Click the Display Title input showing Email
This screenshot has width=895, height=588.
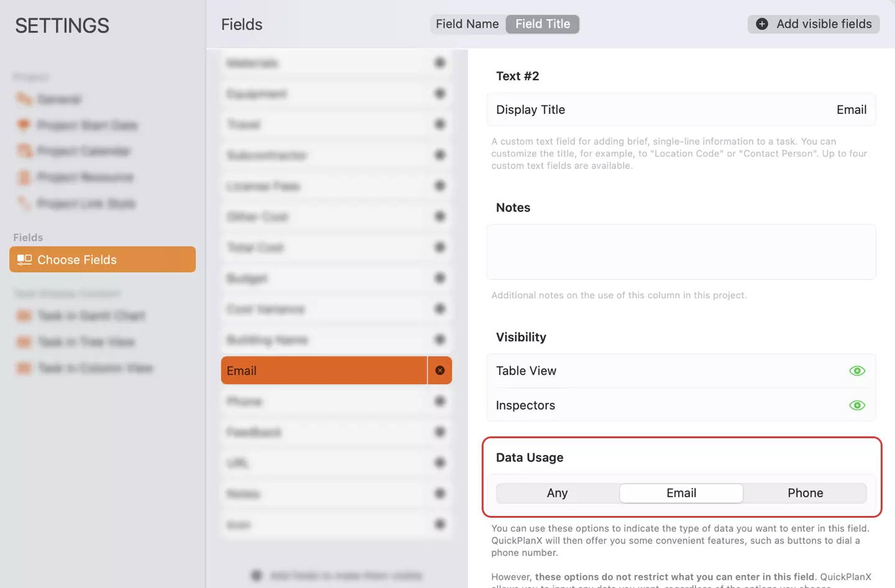tap(681, 109)
